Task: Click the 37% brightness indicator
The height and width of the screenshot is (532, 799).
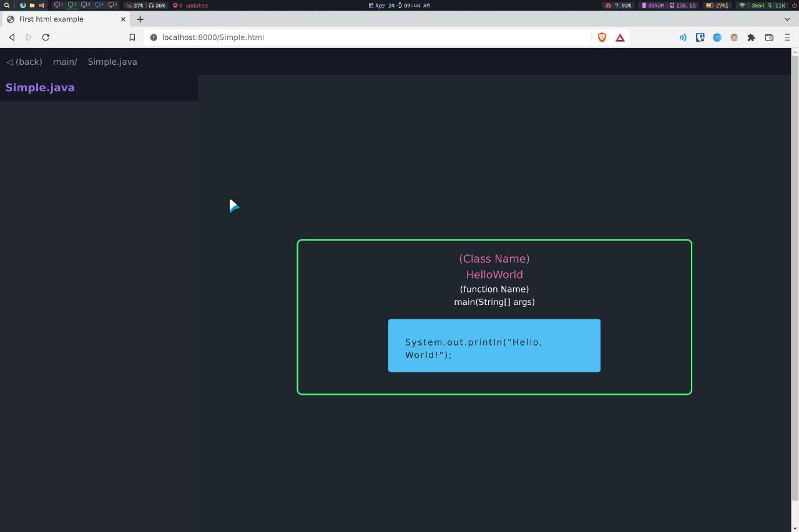Action: pos(135,6)
